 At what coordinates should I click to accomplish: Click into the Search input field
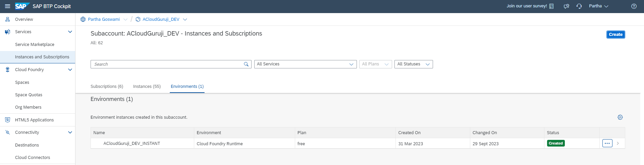167,64
